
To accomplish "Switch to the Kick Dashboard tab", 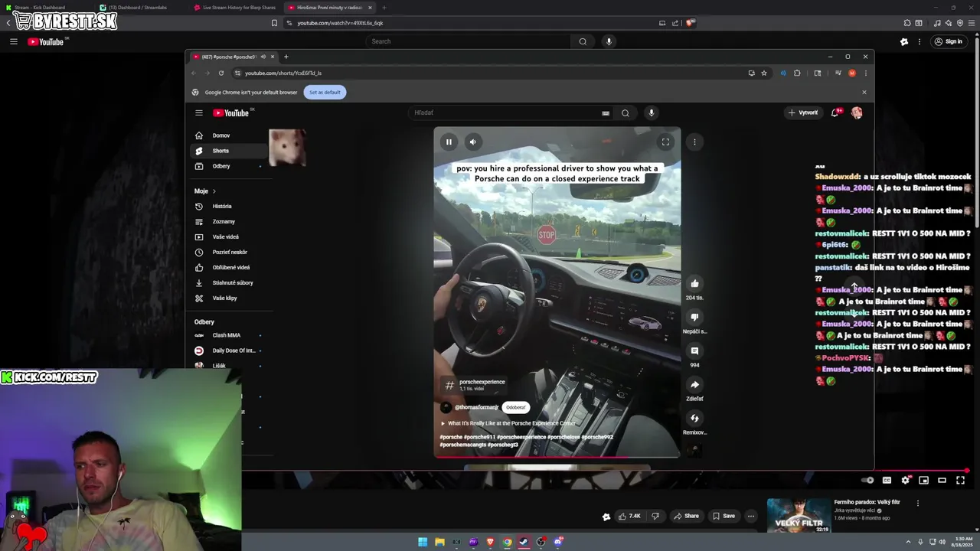I will pos(47,8).
